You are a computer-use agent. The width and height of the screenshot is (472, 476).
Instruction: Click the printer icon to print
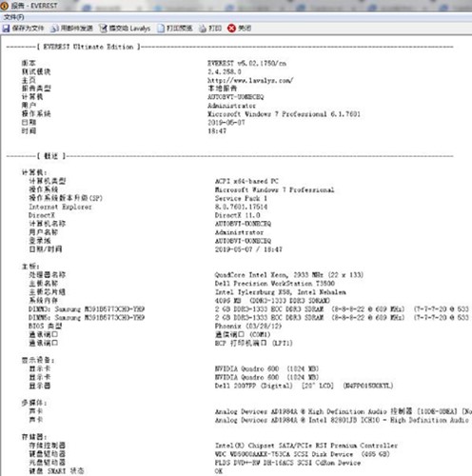203,29
